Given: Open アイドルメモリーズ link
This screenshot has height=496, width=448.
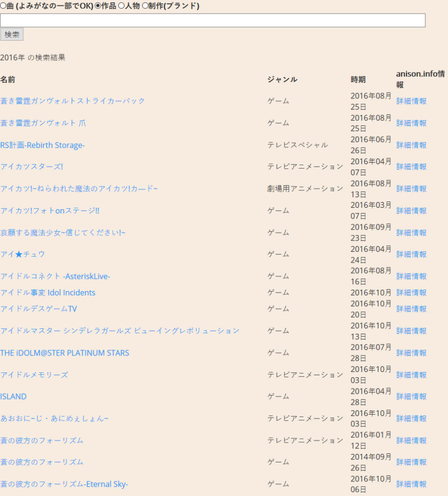Looking at the screenshot, I should [x=34, y=374].
